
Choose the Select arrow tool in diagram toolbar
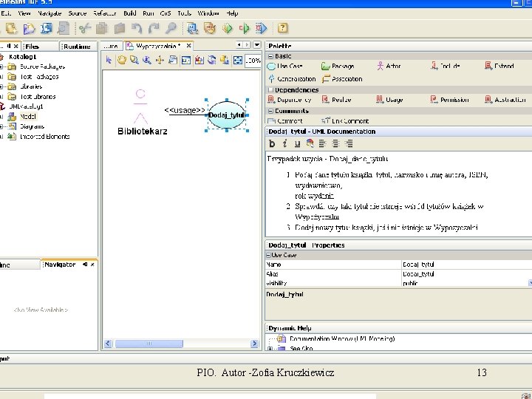tap(109, 60)
